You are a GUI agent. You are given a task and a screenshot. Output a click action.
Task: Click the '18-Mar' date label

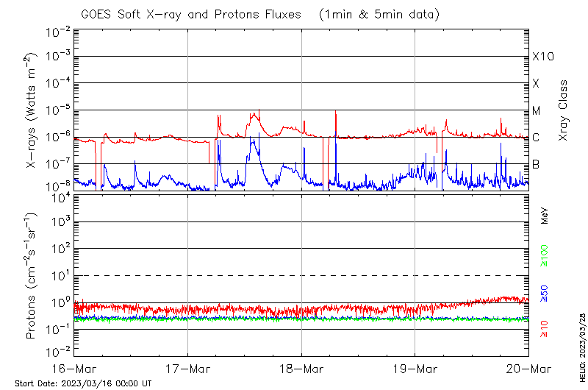301,369
